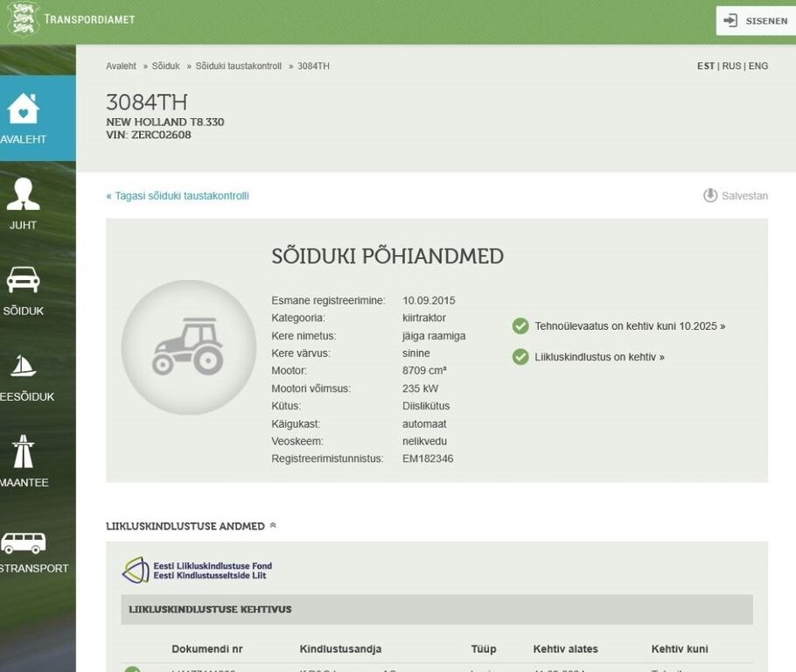Image resolution: width=796 pixels, height=672 pixels.
Task: Open the Avaleht home icon in sidebar
Action: [23, 108]
